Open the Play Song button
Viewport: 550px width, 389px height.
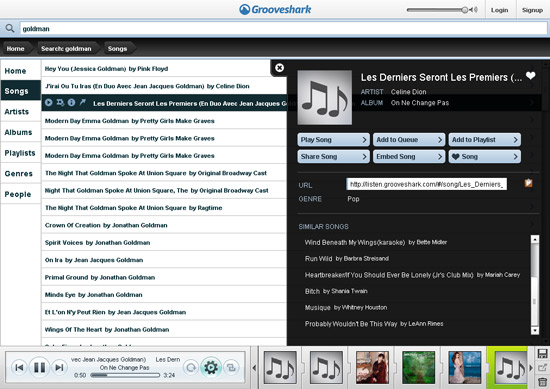click(x=334, y=140)
